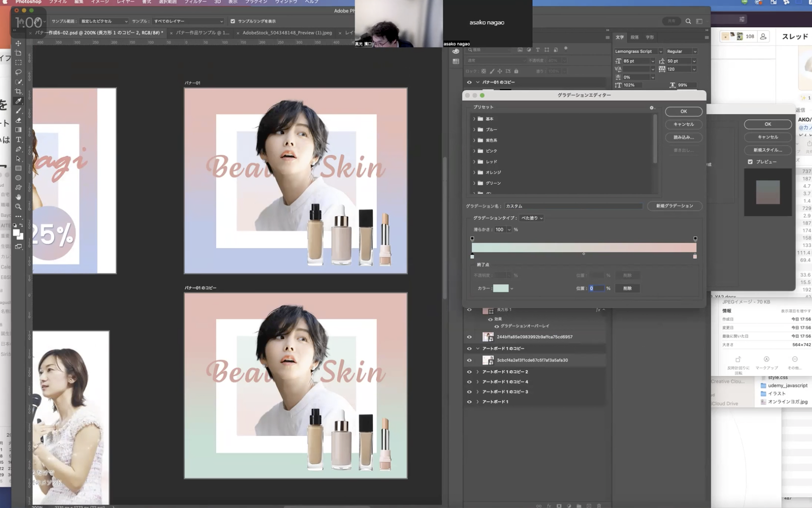Select the Quick Selection tool

point(19,82)
